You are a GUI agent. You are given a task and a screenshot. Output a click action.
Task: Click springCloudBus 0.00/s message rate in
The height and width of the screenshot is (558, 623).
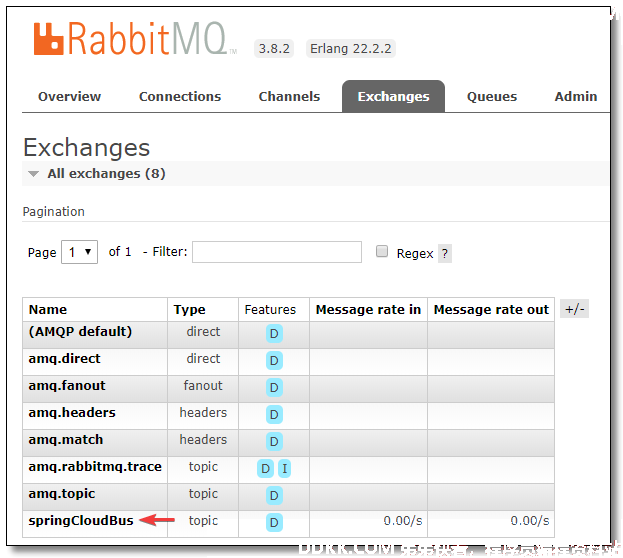coord(403,521)
